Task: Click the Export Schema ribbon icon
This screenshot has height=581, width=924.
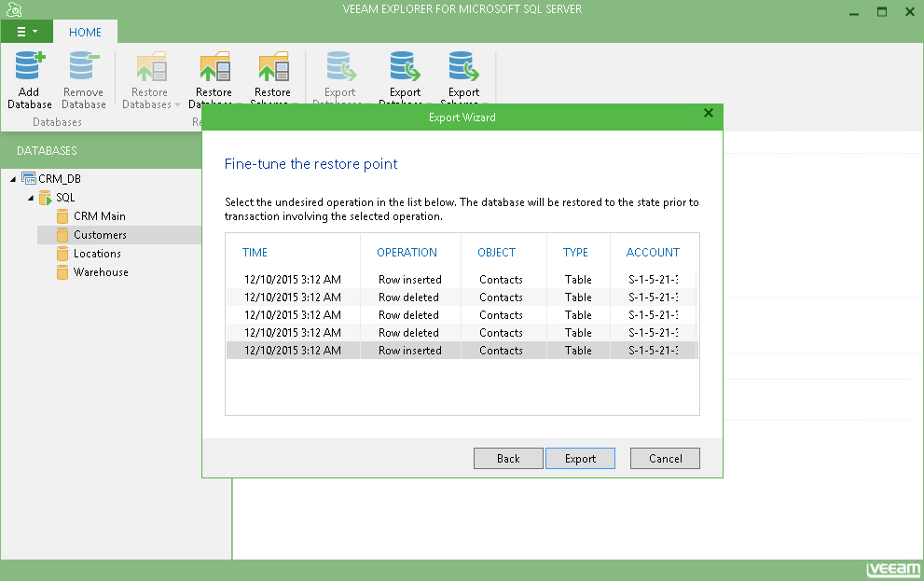Action: click(x=463, y=66)
